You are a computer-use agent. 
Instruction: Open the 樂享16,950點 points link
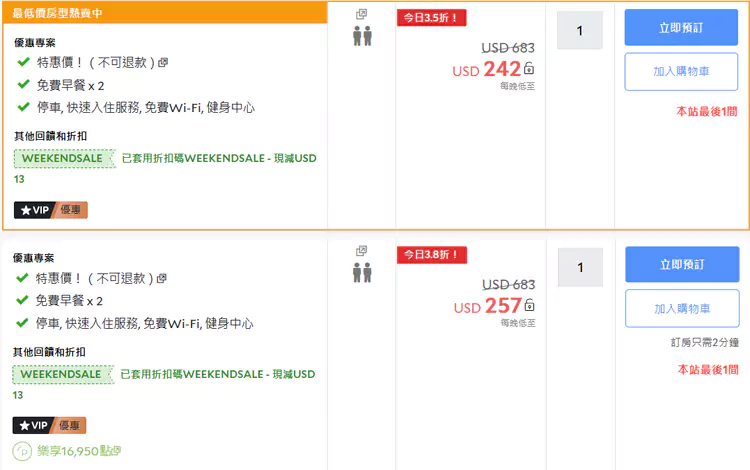tap(79, 451)
